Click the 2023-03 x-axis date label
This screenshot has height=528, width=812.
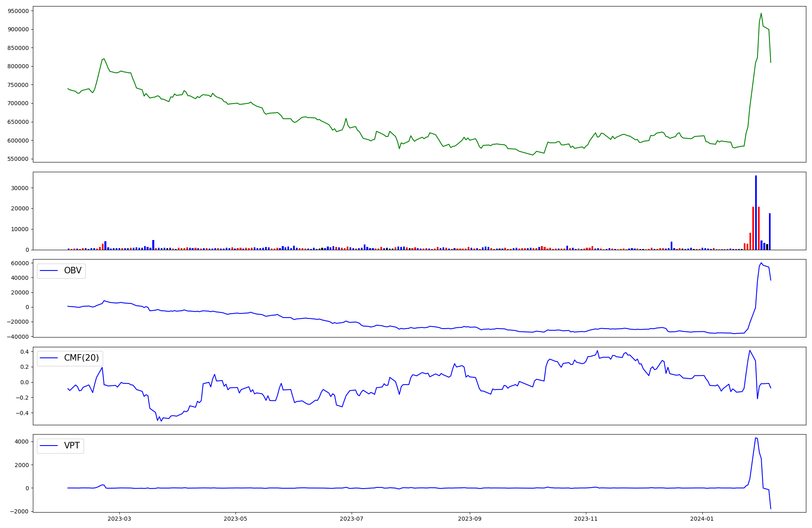tap(119, 519)
